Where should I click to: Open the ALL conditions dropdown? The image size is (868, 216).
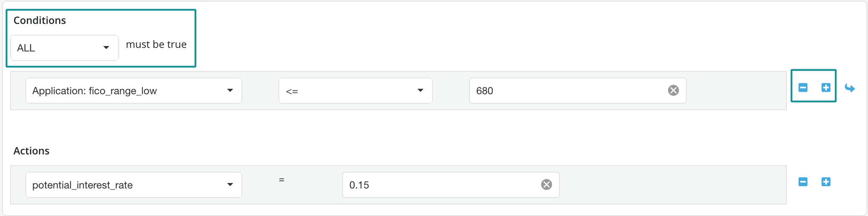point(64,48)
